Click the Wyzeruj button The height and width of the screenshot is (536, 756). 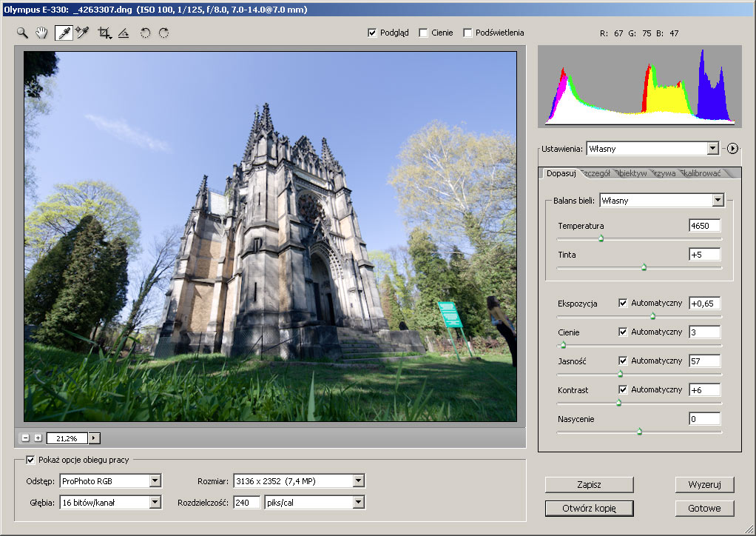point(704,485)
